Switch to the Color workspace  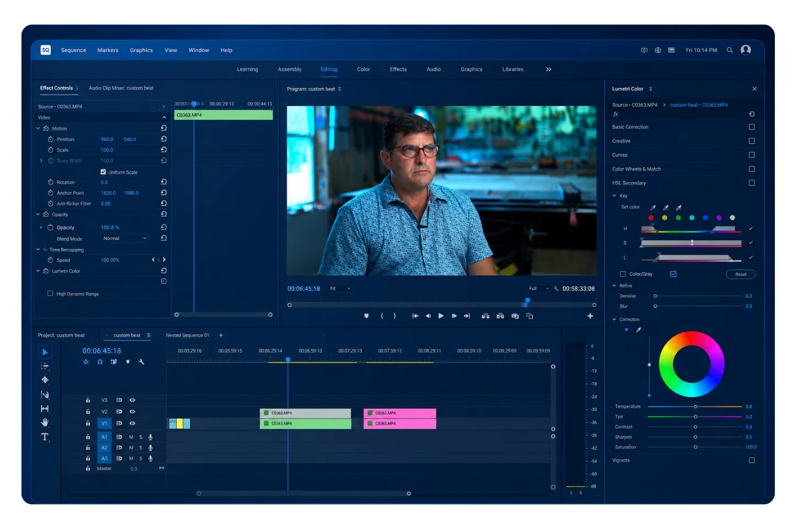(363, 69)
